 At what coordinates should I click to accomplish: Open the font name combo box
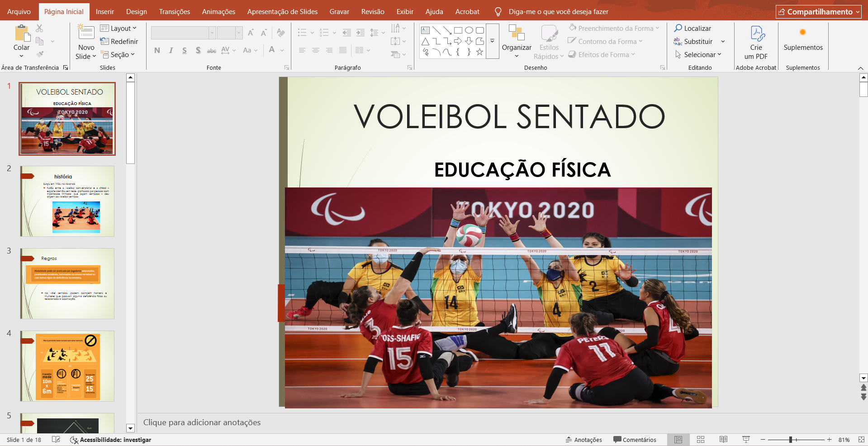[183, 33]
